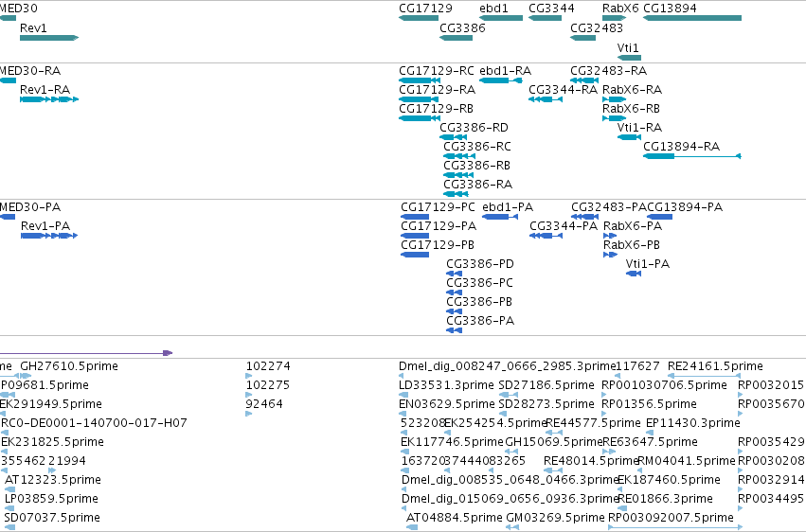Click the ebd1-RA transcript
This screenshot has width=806, height=532.
[x=501, y=80]
